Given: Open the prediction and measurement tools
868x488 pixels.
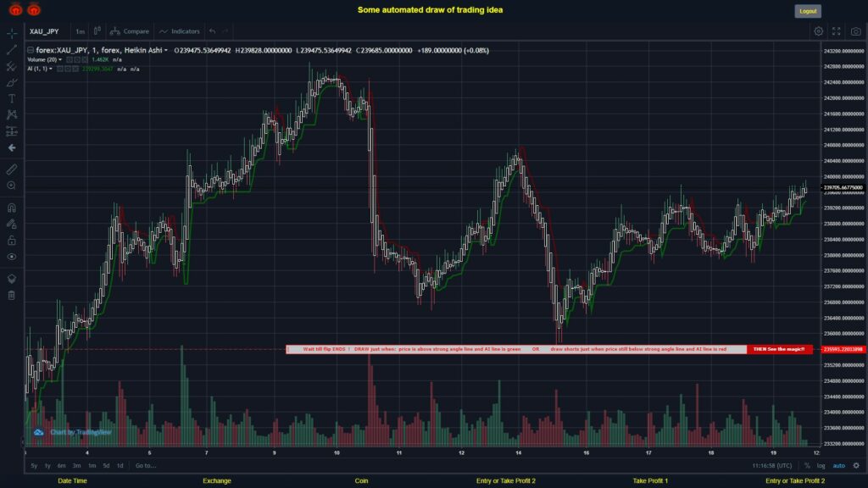Looking at the screenshot, I should tap(12, 131).
